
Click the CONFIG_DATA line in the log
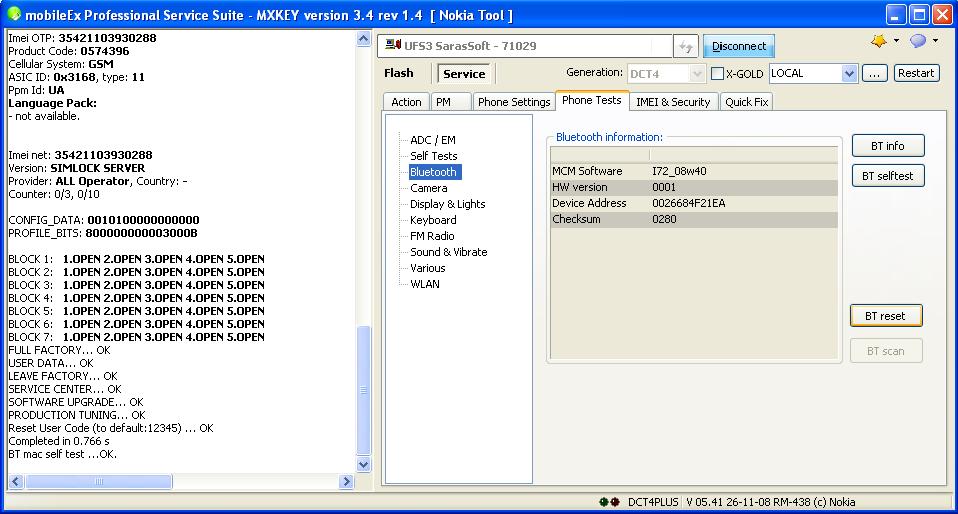tap(104, 219)
